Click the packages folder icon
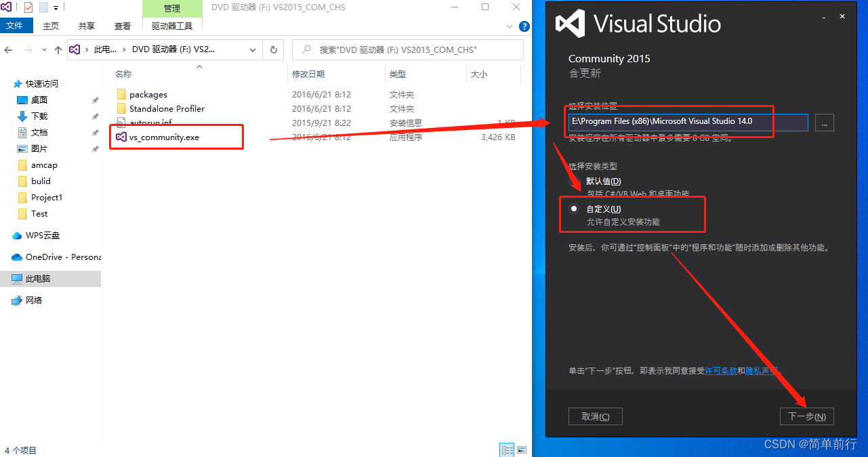The height and width of the screenshot is (457, 868). pos(121,94)
